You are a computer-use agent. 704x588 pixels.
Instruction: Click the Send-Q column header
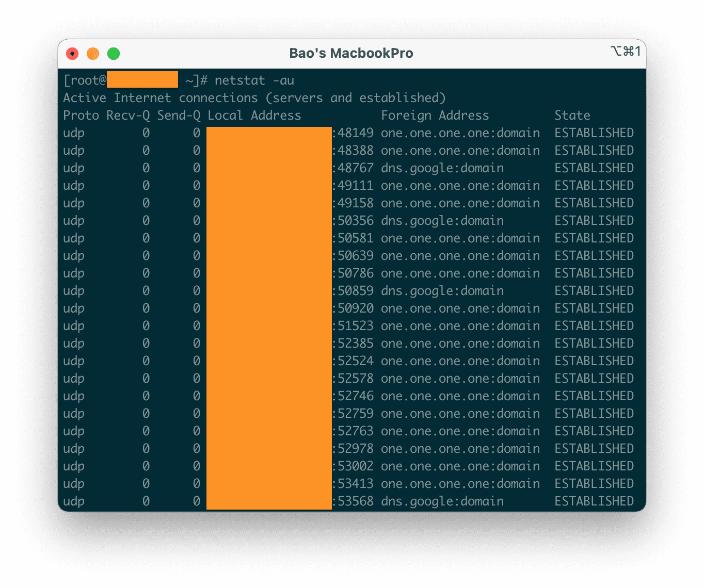(x=179, y=115)
